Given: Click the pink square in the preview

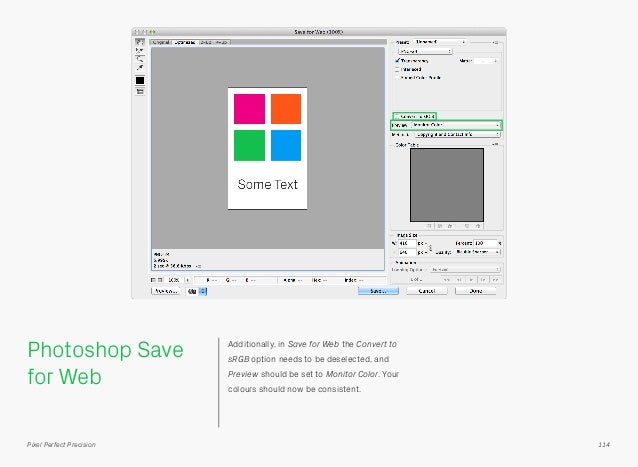Looking at the screenshot, I should pyautogui.click(x=249, y=109).
